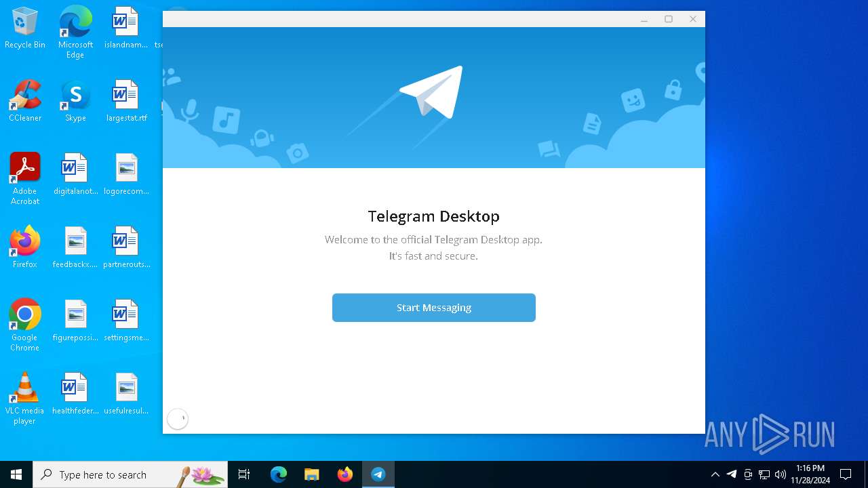Viewport: 868px width, 488px height.
Task: Select the islandnam... Word document icon
Action: 126,28
